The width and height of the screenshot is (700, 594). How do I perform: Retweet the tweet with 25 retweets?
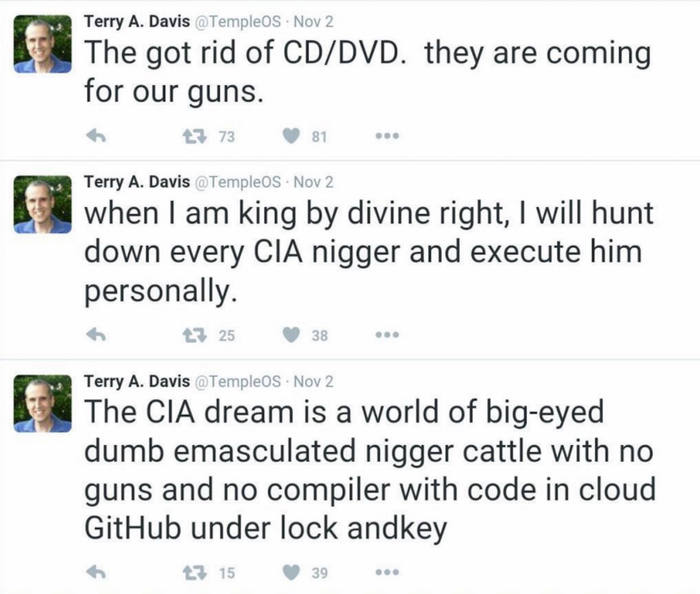pyautogui.click(x=194, y=335)
